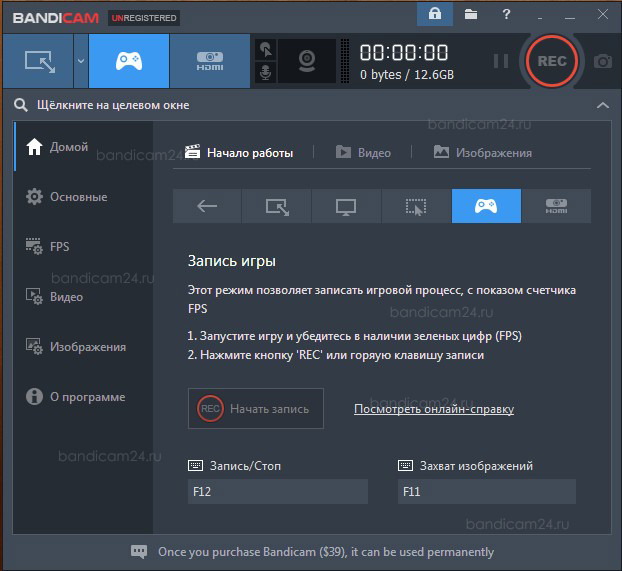
Task: Select fullscreen monitor mode icon
Action: click(x=346, y=206)
